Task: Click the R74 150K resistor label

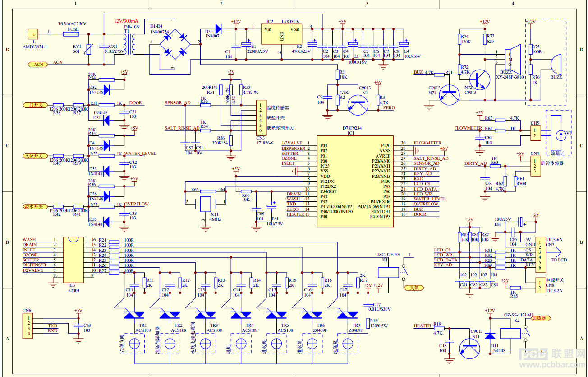Action: (466, 39)
